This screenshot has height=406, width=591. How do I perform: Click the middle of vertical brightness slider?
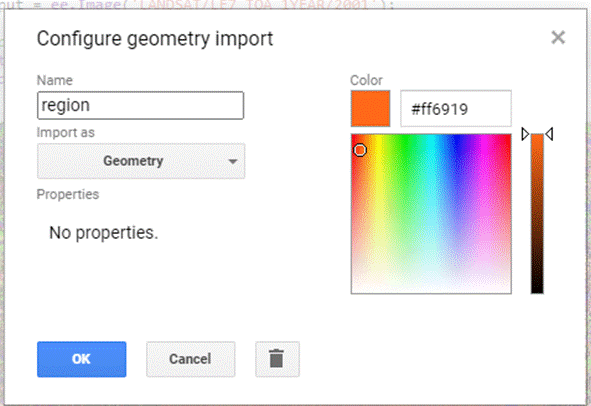click(x=537, y=214)
